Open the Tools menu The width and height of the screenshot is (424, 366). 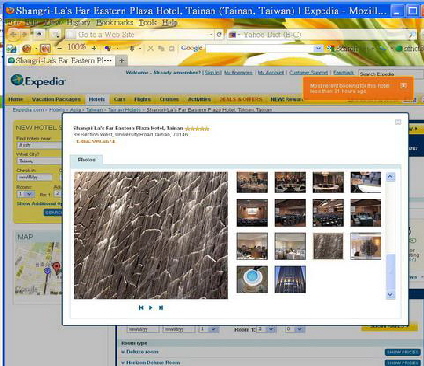148,23
